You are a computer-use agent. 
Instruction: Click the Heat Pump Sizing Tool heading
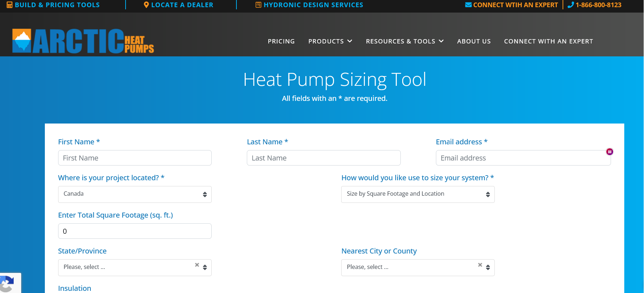coord(335,80)
